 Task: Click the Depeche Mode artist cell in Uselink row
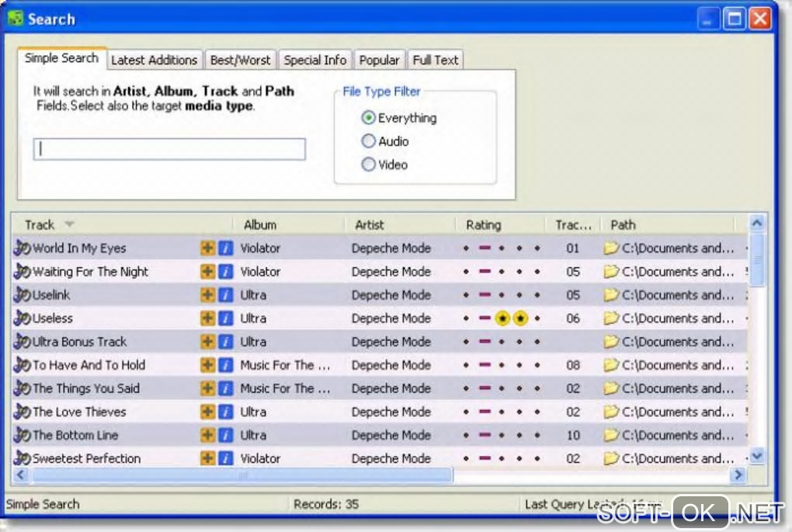point(391,294)
